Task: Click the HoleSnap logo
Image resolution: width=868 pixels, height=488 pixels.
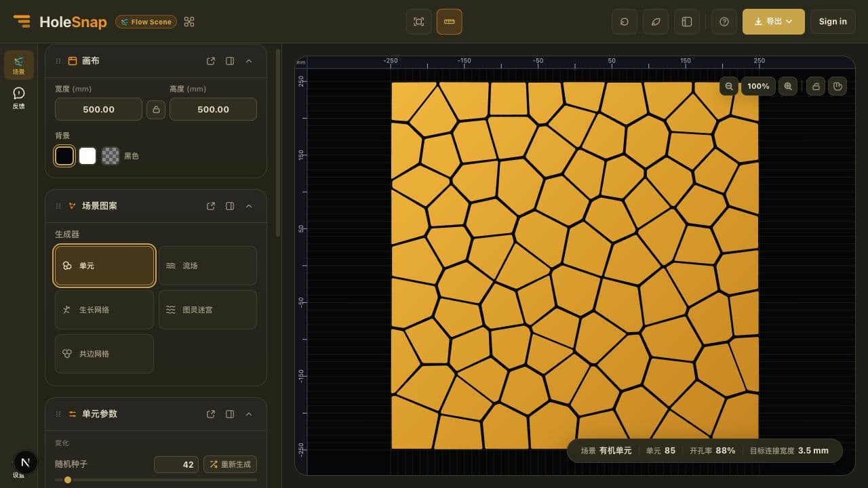Action: point(60,22)
